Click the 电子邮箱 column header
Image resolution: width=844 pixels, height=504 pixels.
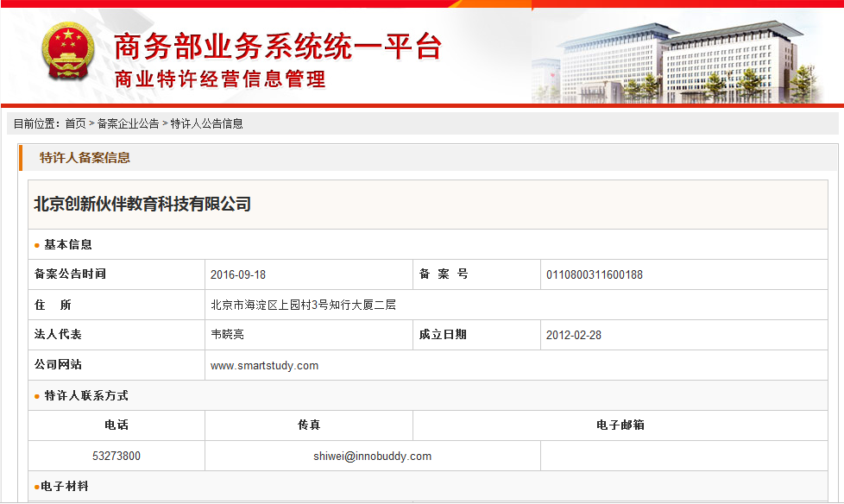click(620, 425)
